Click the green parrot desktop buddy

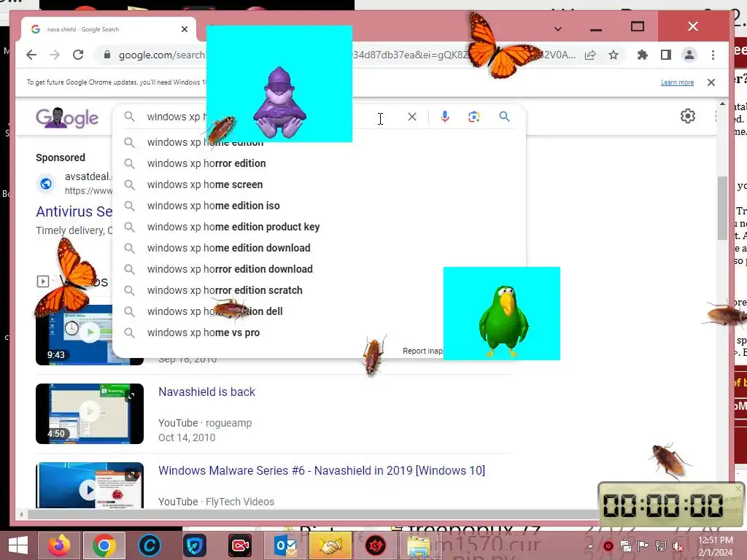click(x=503, y=321)
